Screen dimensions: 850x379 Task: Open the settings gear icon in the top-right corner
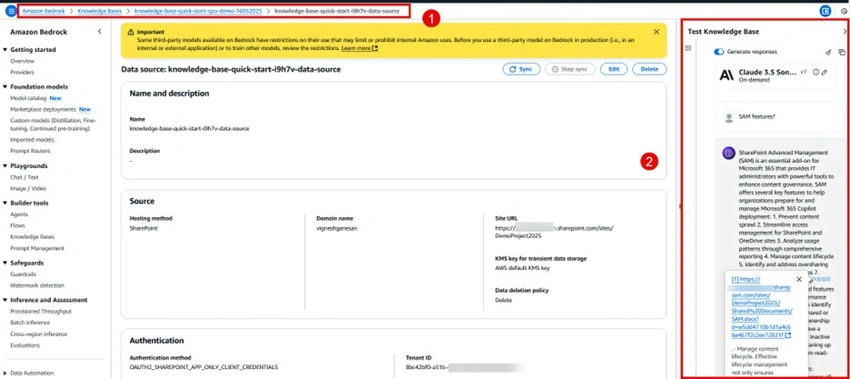pyautogui.click(x=845, y=11)
